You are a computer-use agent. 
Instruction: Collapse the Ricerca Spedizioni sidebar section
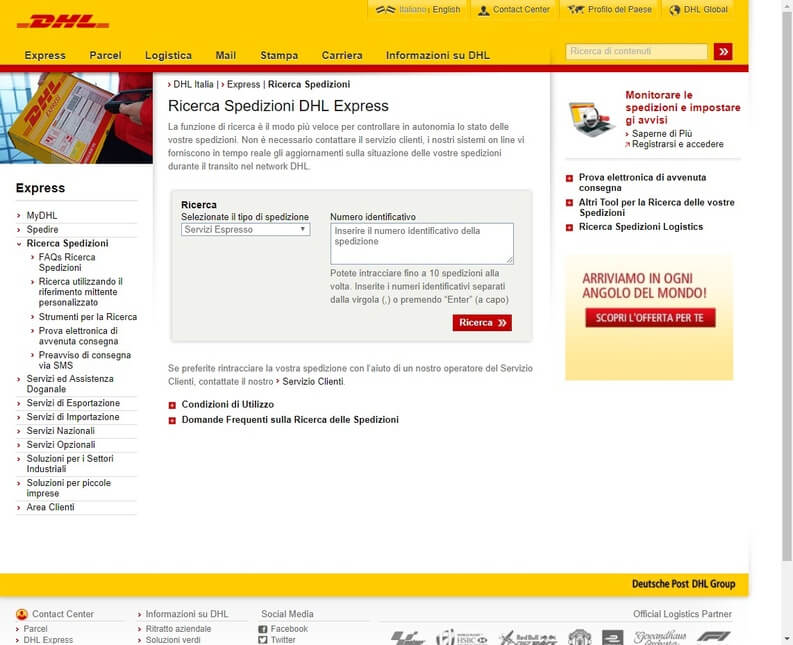click(19, 244)
